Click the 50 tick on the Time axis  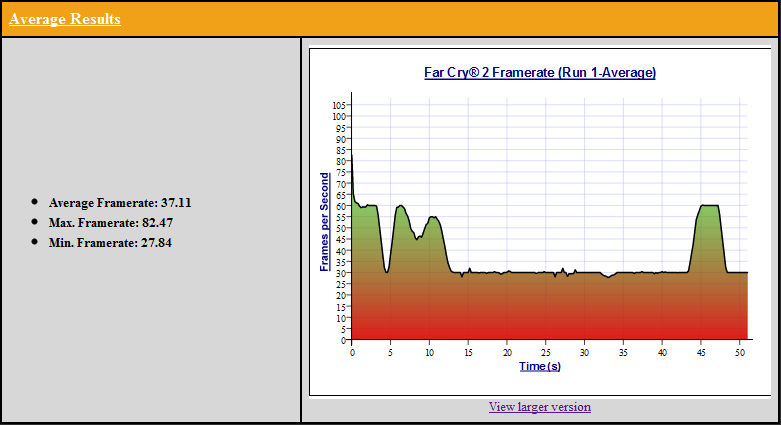coord(739,352)
